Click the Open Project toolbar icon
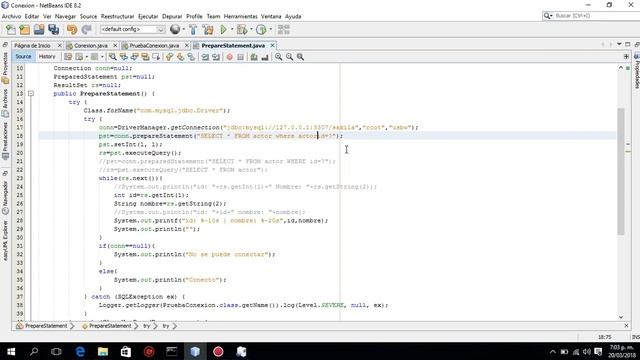 tap(39, 29)
